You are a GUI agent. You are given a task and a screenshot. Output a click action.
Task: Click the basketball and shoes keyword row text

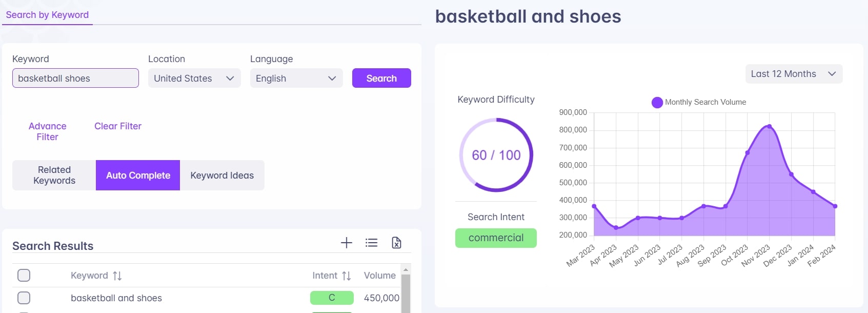click(116, 298)
